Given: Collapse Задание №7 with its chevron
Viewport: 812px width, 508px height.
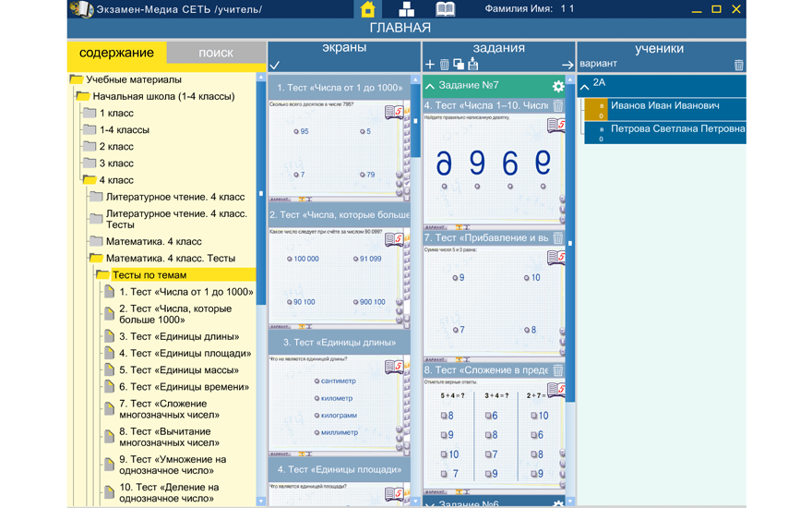Looking at the screenshot, I should pyautogui.click(x=430, y=86).
